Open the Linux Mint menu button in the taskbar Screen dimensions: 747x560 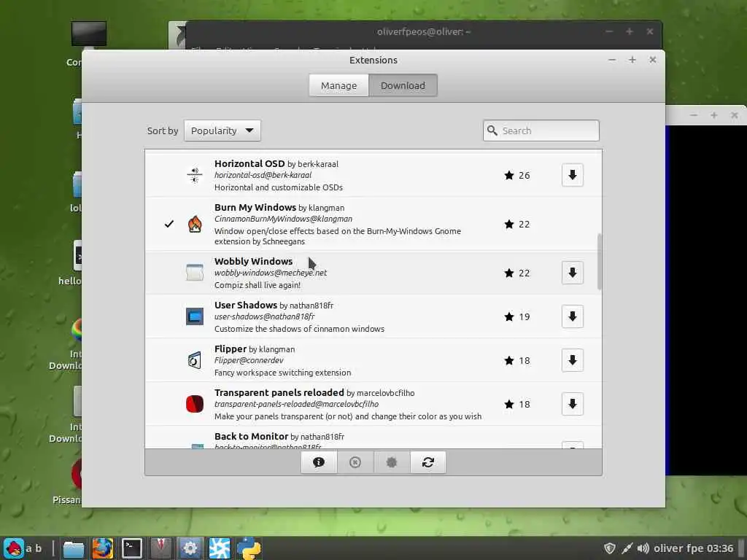coord(14,548)
